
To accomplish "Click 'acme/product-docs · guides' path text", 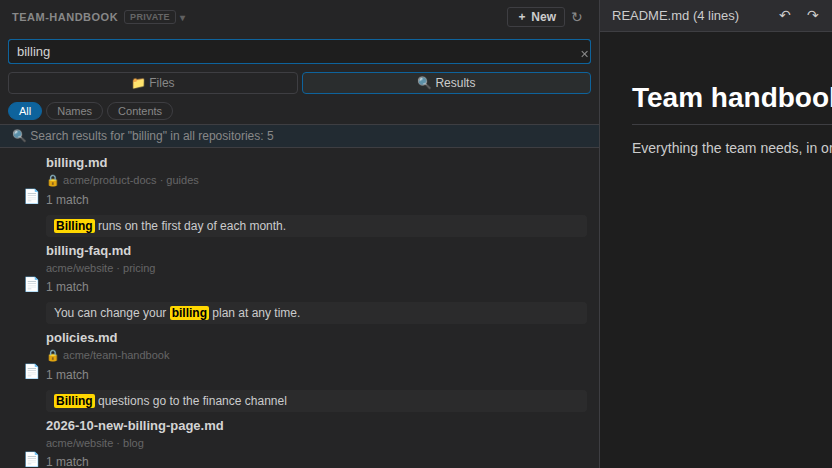I will point(131,180).
